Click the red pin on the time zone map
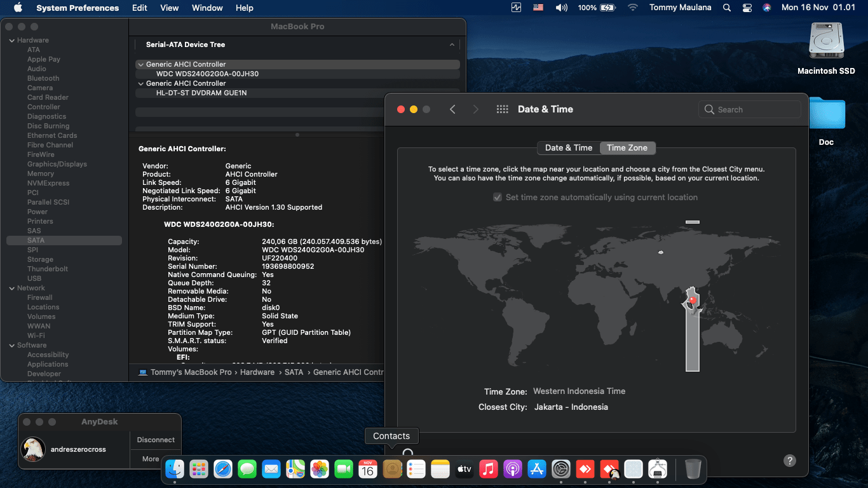 pyautogui.click(x=693, y=299)
